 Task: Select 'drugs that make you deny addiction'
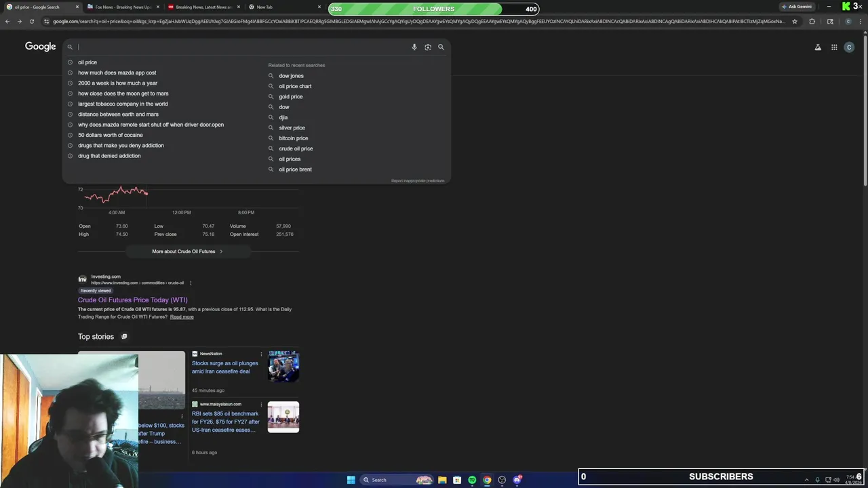pyautogui.click(x=121, y=145)
